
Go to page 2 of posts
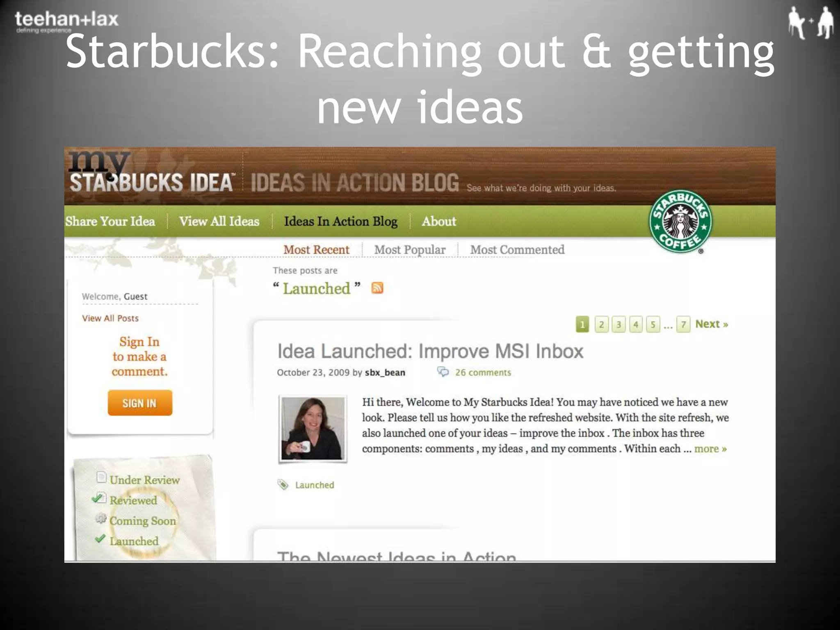click(601, 324)
